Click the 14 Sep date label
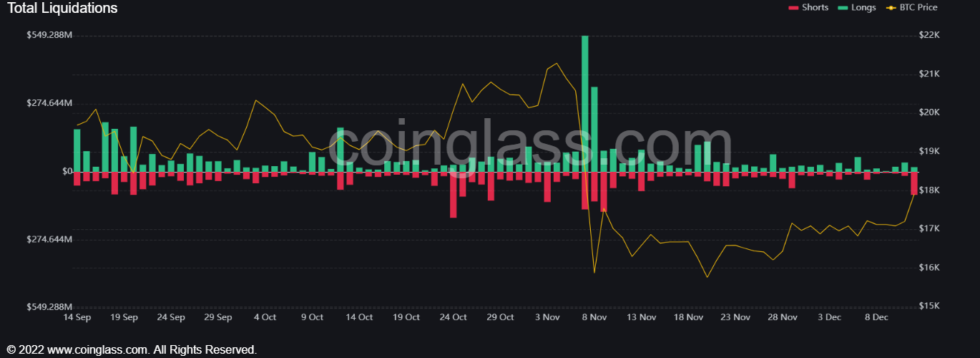Screen dimensions: 980x358 tap(77, 317)
